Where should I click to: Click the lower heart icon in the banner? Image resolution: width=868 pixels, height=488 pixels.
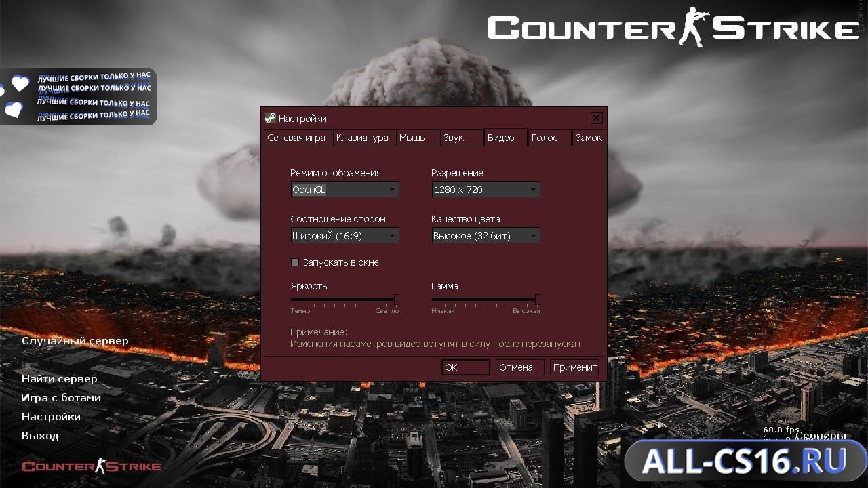tap(14, 108)
